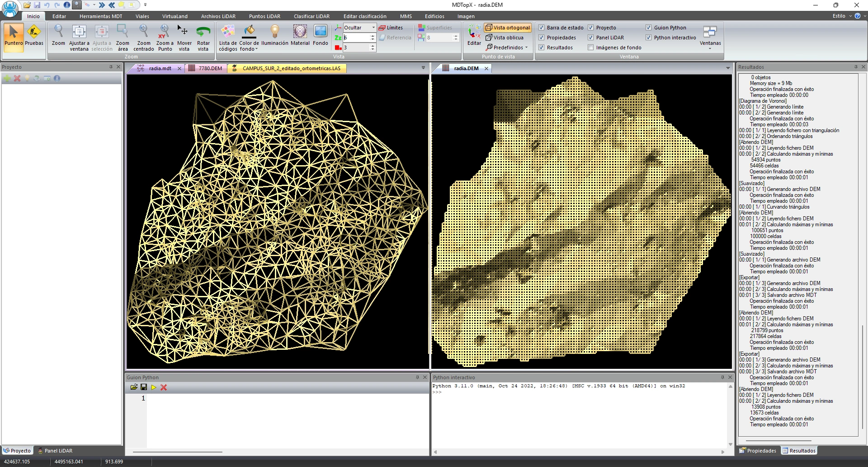Toggle Barra de estado checkbox
Screen dimensions: 868x467
point(541,28)
